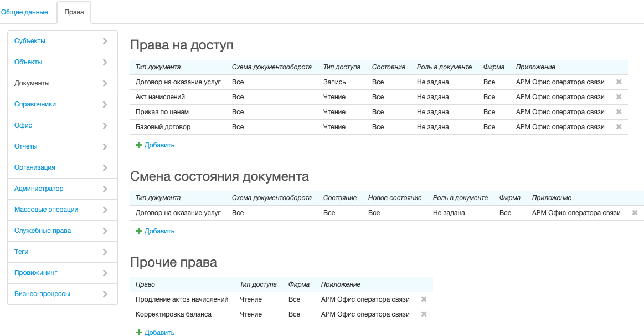Expand the Объекты section chevron

[x=105, y=62]
